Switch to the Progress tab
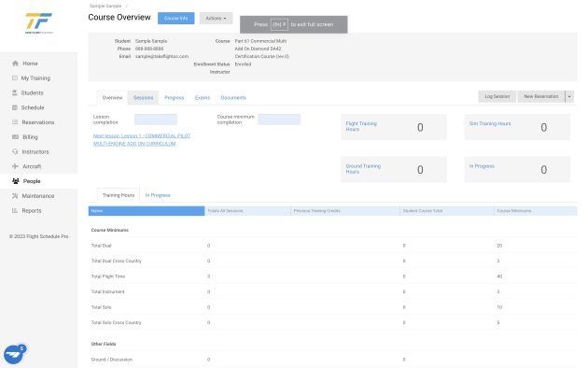Viewport: 588px width, 368px height. (174, 97)
